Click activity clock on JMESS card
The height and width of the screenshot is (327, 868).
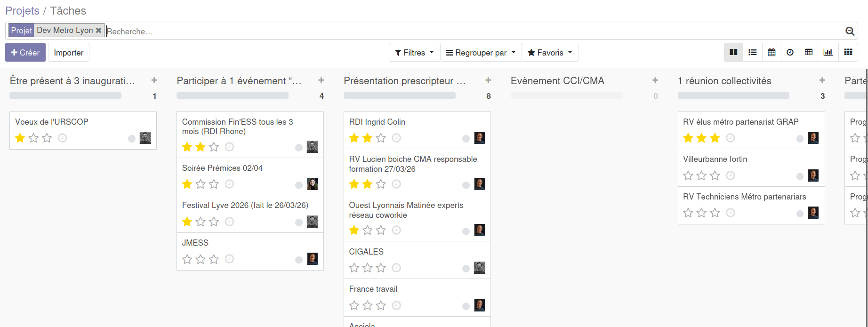pos(229,259)
